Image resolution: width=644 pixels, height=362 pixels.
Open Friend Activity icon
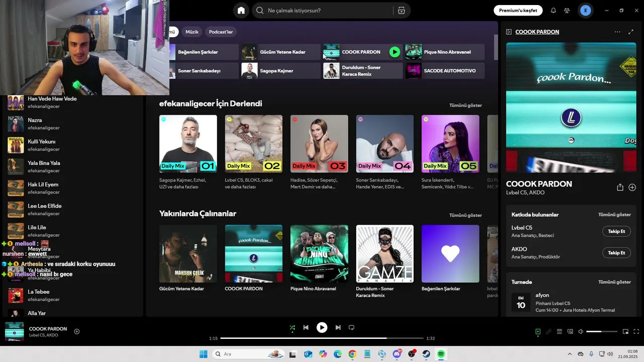tap(567, 11)
